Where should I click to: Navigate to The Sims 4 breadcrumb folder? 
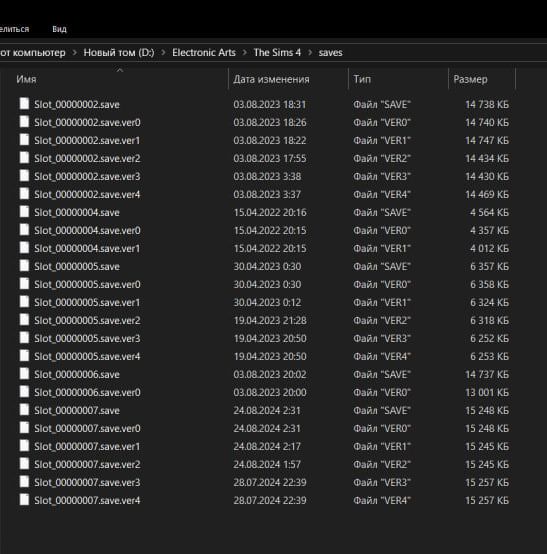(x=277, y=53)
